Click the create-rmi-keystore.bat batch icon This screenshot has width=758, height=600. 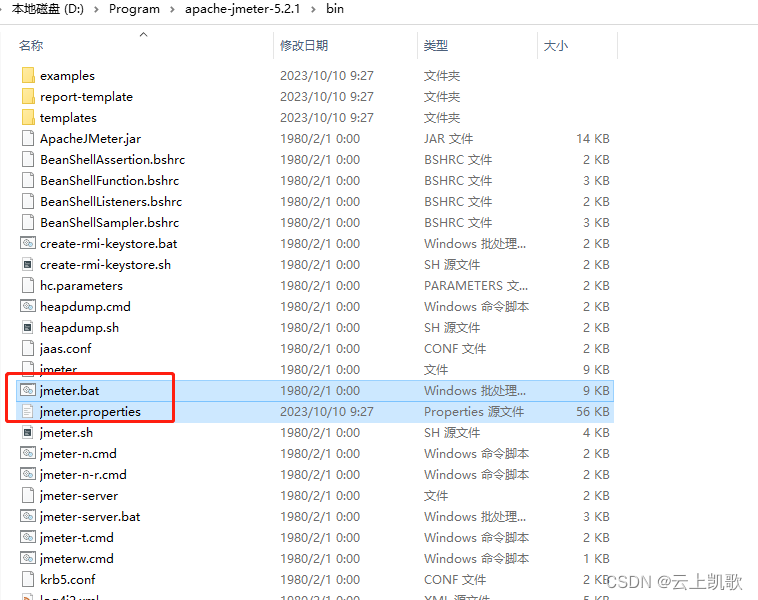coord(28,243)
